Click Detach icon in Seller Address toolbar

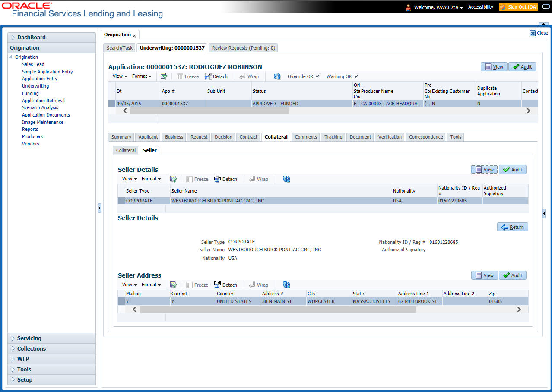coord(218,285)
